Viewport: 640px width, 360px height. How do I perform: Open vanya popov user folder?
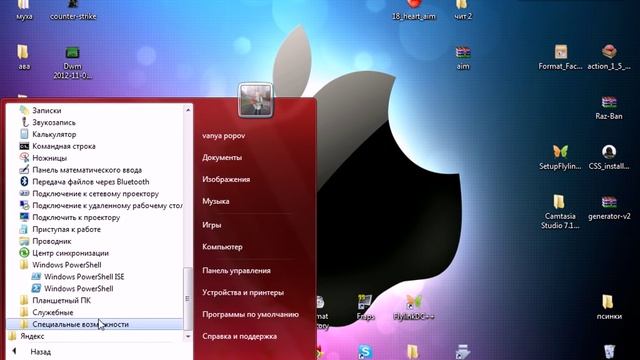pyautogui.click(x=224, y=136)
